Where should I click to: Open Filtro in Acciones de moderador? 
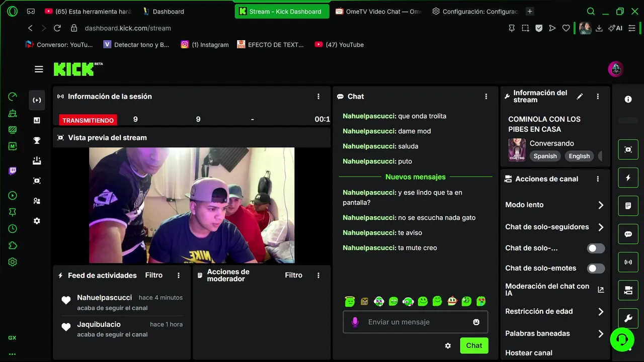[x=294, y=276]
